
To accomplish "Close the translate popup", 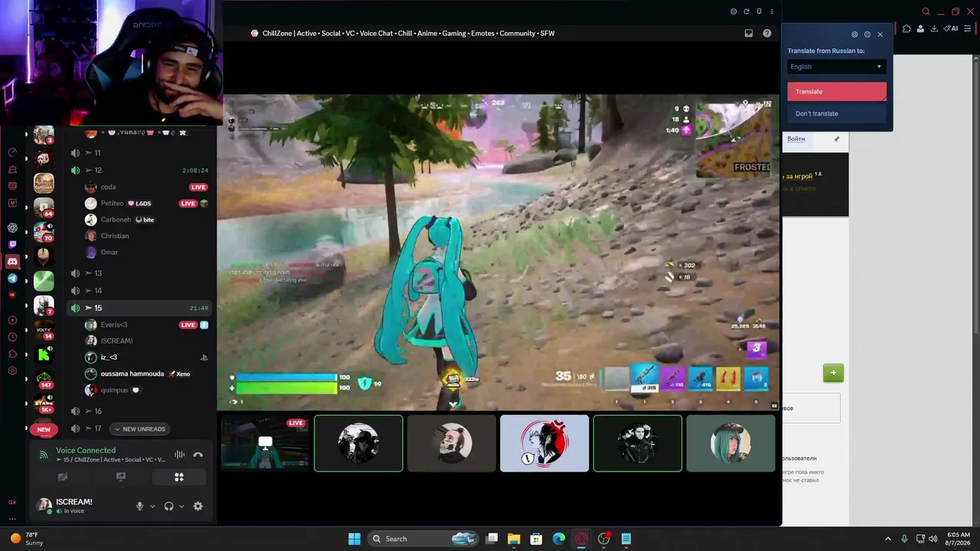I will click(x=880, y=34).
